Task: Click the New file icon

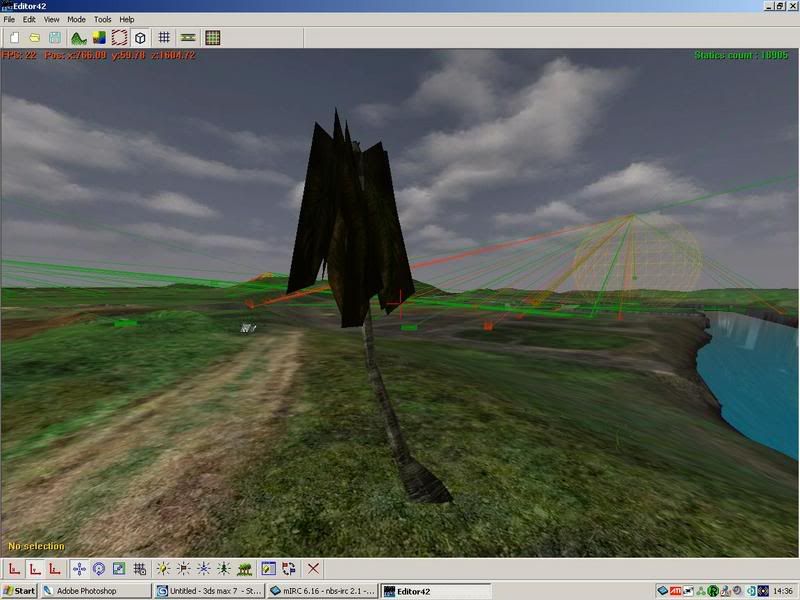Action: pos(14,38)
